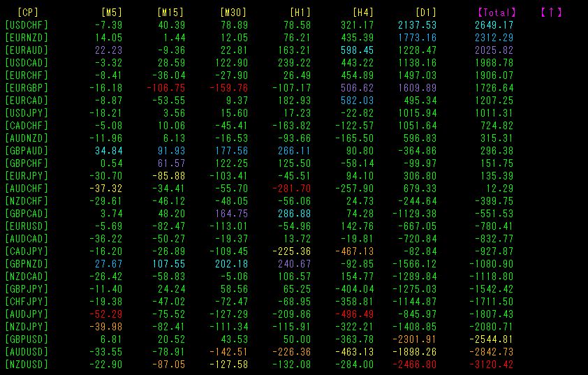This screenshot has width=588, height=375.
Task: Click AUDUSD total value -2842.73
Action: [491, 352]
